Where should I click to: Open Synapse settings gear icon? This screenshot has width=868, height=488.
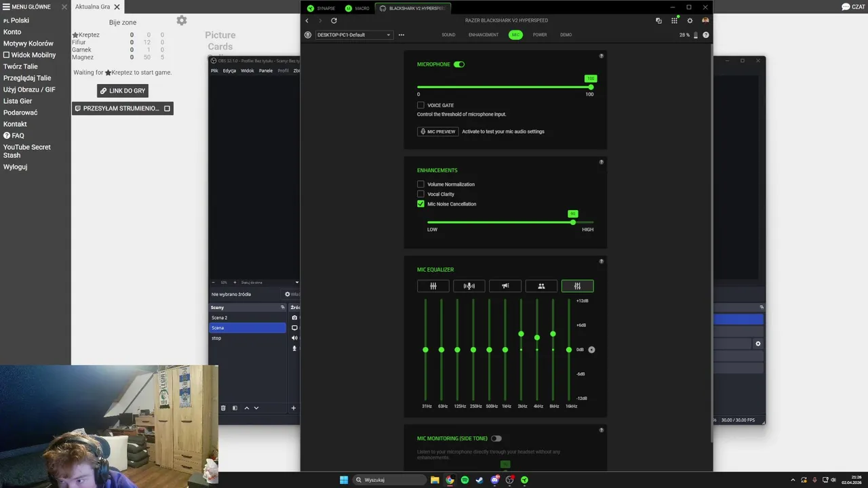[x=690, y=21]
